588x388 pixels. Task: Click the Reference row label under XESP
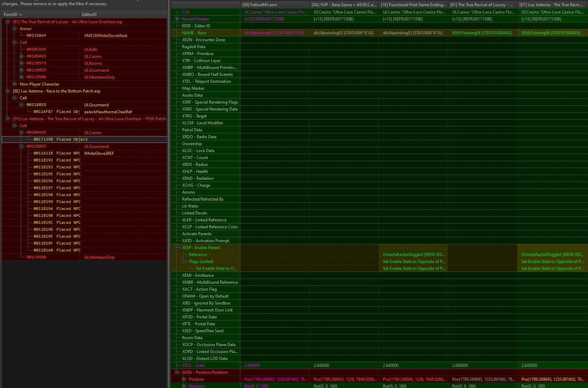click(x=198, y=255)
